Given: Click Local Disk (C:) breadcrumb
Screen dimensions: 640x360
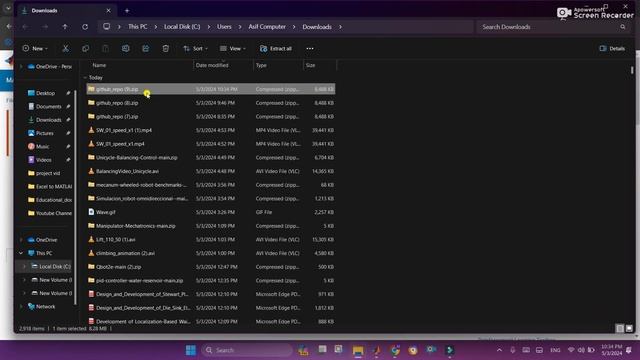Looking at the screenshot, I should click(182, 27).
